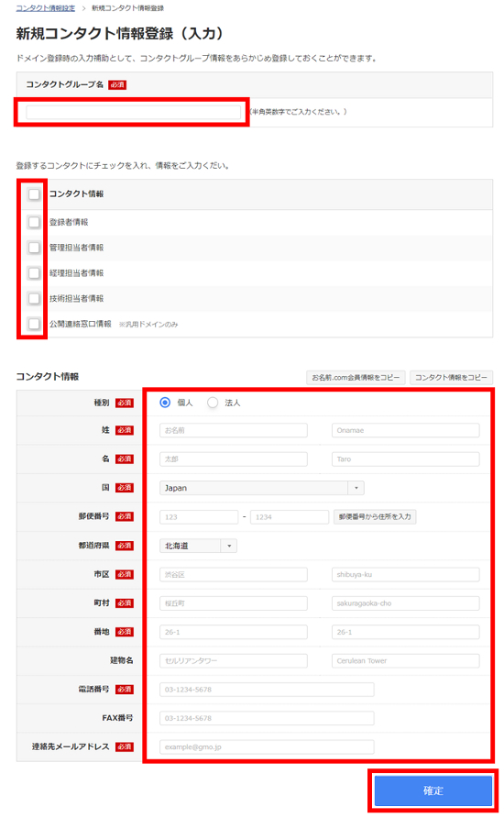Click the 建物名 Cerulean Tower field
Image resolution: width=504 pixels, height=818 pixels.
tap(406, 660)
